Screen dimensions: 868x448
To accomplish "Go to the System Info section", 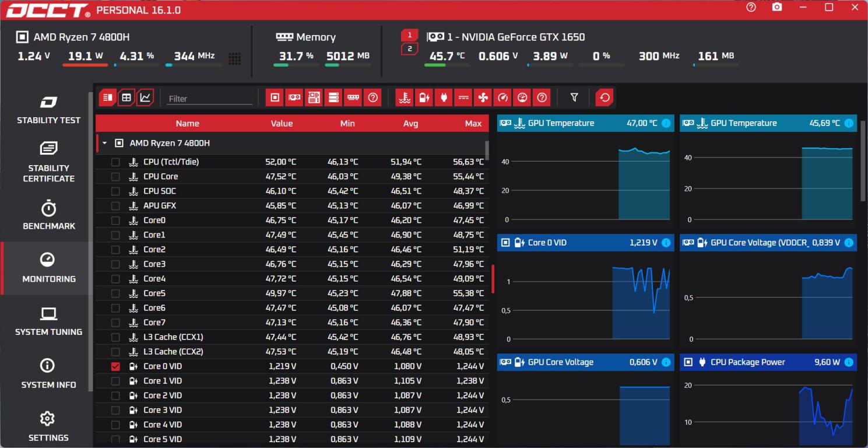I will pyautogui.click(x=48, y=374).
